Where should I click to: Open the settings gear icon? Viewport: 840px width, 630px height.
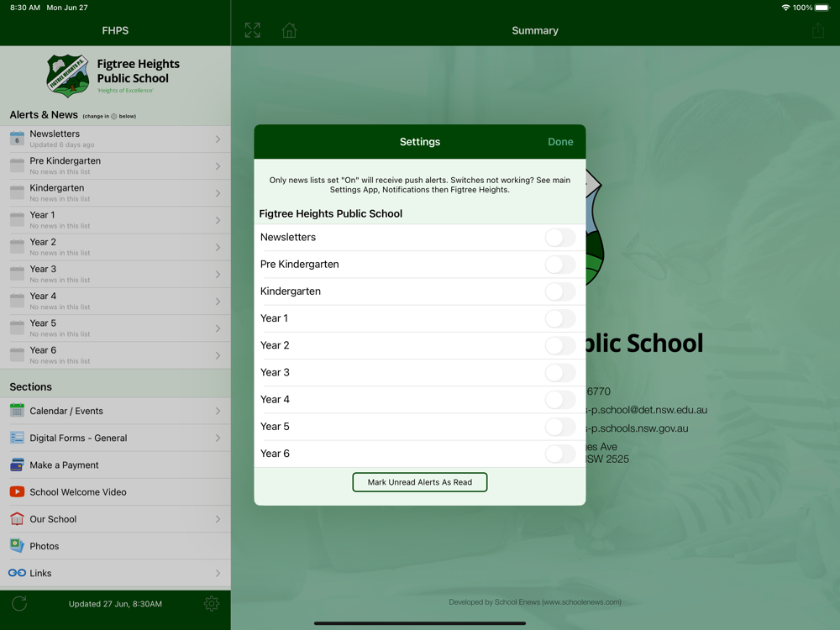[x=212, y=604]
